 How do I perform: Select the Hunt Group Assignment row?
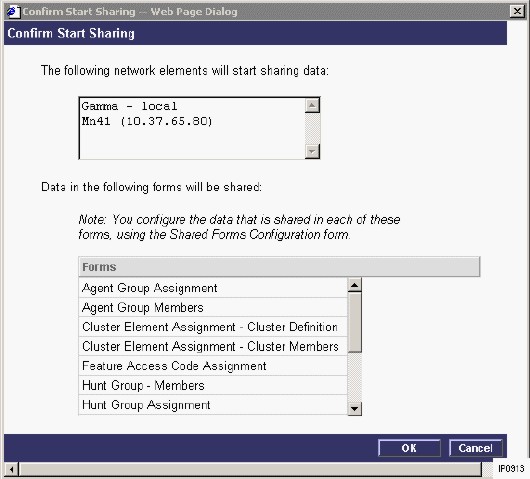pyautogui.click(x=213, y=405)
